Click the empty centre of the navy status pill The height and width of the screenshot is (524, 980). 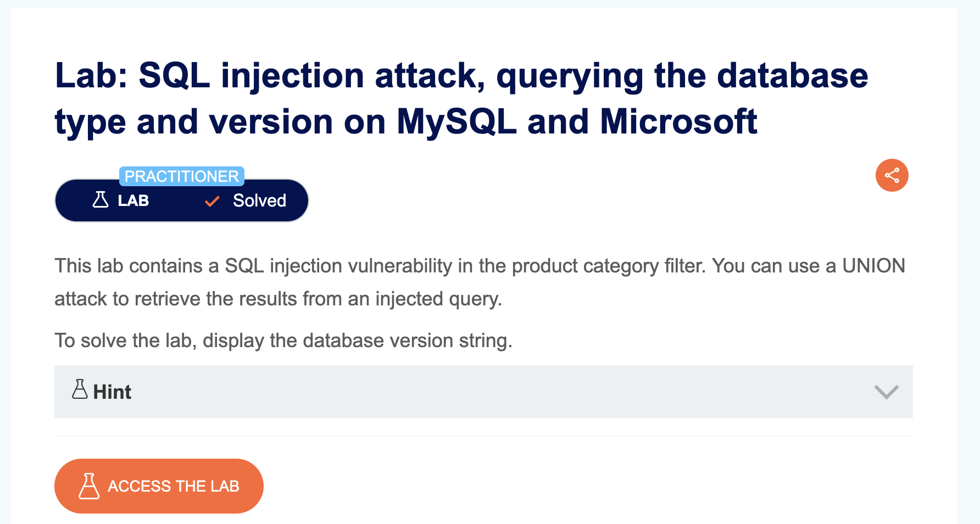[x=177, y=200]
